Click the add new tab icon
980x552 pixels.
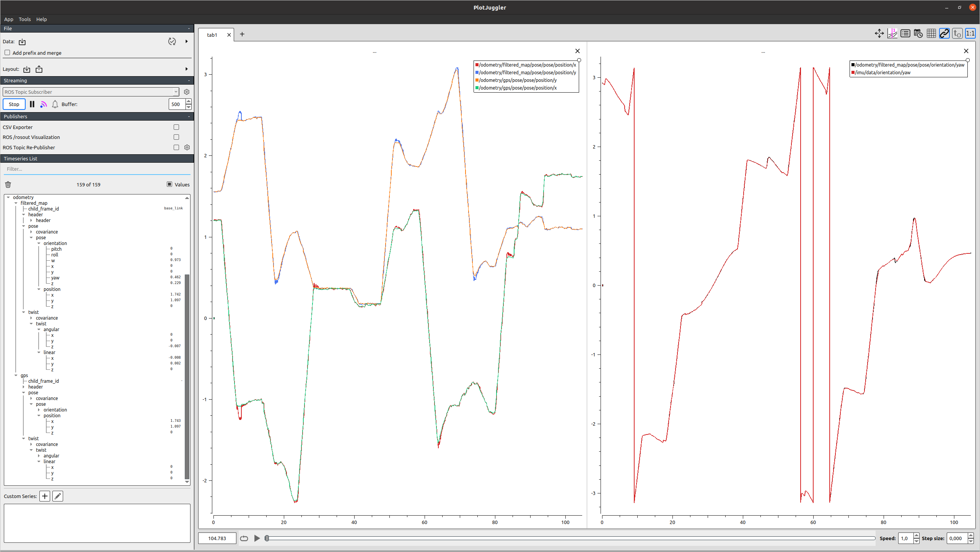click(x=242, y=34)
